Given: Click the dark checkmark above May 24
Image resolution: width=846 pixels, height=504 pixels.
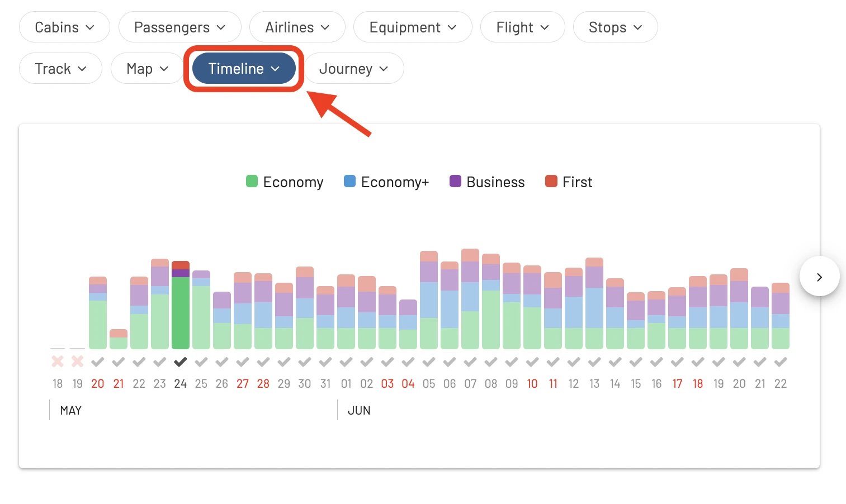Looking at the screenshot, I should [x=180, y=362].
